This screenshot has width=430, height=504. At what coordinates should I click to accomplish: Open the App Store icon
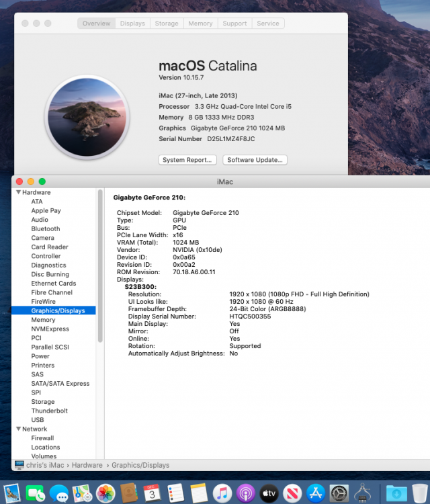click(x=316, y=493)
